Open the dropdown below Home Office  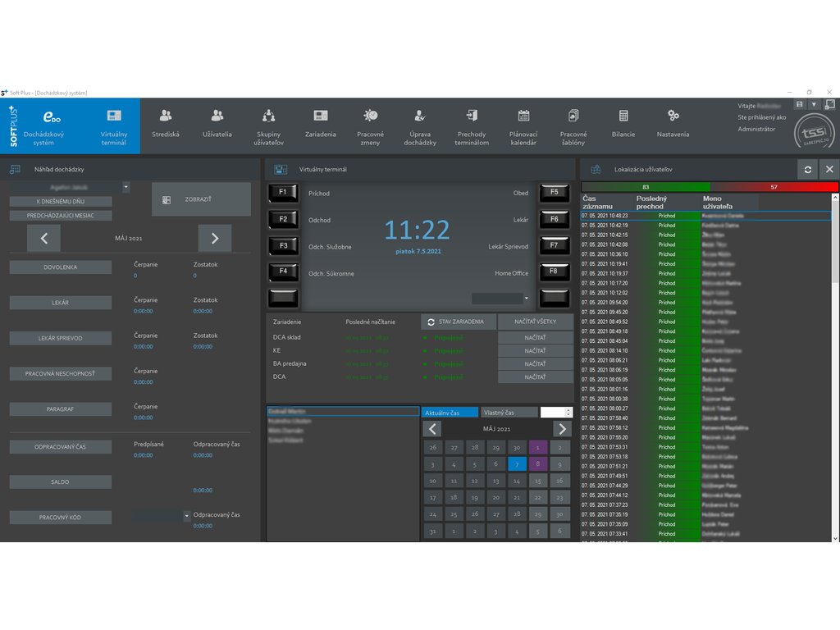[x=526, y=299]
